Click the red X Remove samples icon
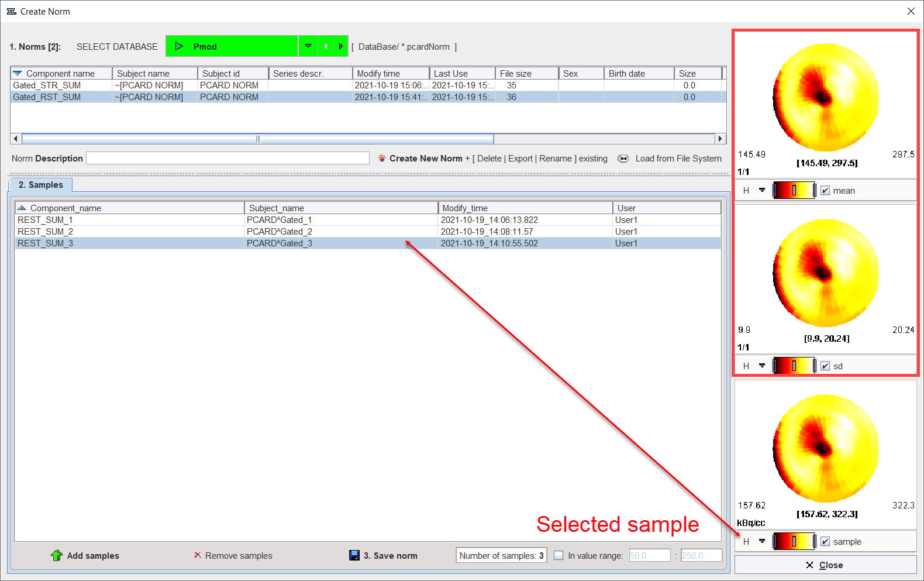This screenshot has height=581, width=924. point(198,555)
